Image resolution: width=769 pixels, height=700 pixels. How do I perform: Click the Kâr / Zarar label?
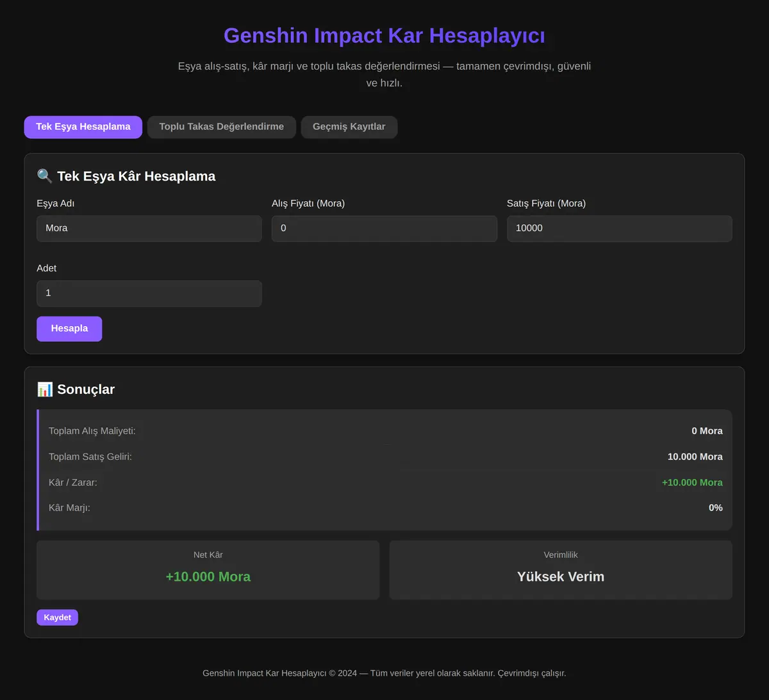click(x=73, y=482)
